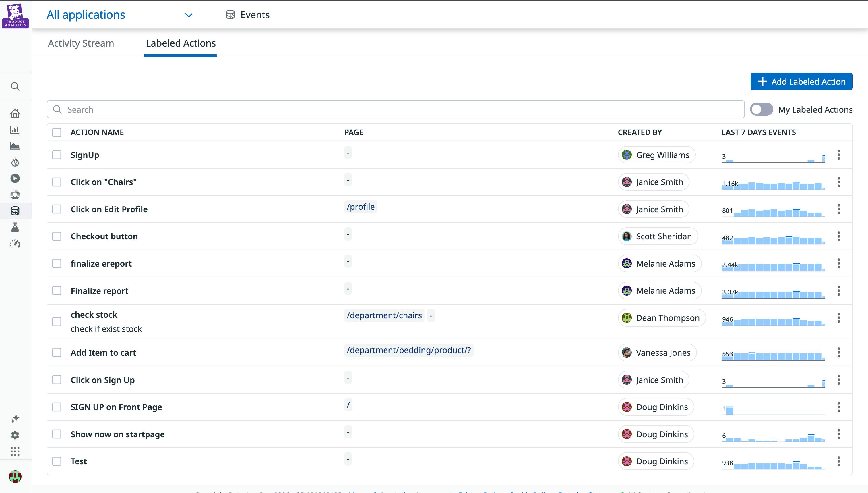Select the Labeled Actions tab
Screen dimensions: 868x493
(x=180, y=43)
